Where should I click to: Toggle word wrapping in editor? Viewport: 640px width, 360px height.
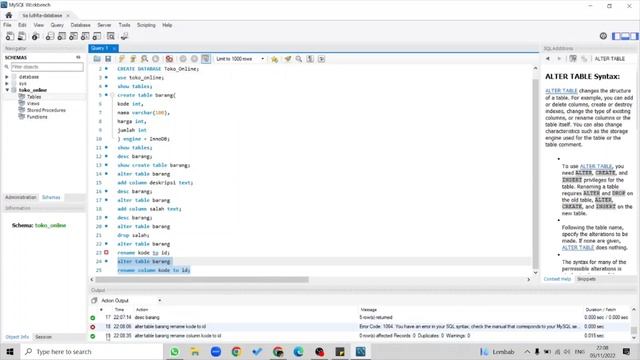coord(322,59)
